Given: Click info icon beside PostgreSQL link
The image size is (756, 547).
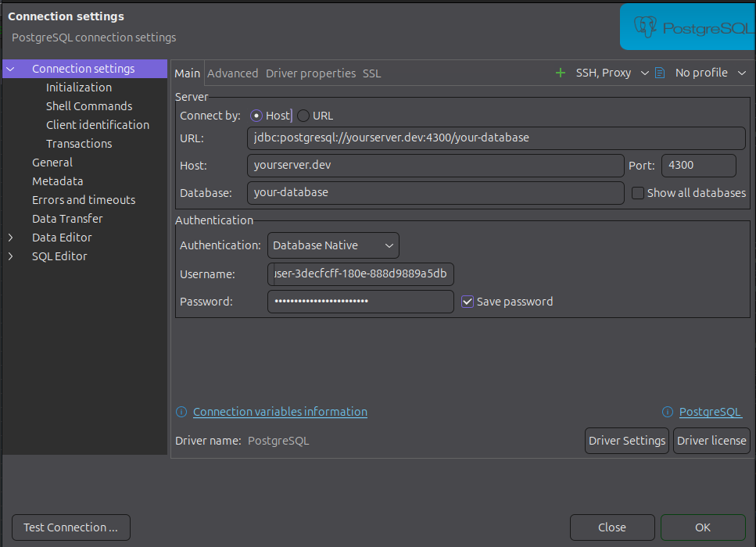Looking at the screenshot, I should (668, 412).
